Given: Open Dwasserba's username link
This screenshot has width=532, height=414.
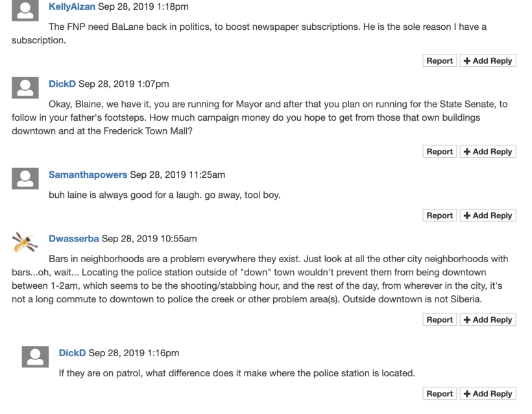Looking at the screenshot, I should [74, 237].
